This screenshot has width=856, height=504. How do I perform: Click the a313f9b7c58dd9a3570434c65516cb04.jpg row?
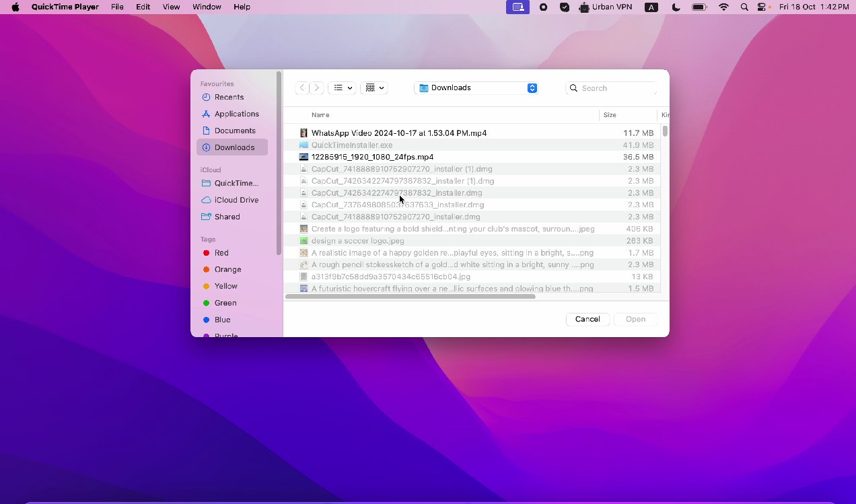[x=472, y=277]
